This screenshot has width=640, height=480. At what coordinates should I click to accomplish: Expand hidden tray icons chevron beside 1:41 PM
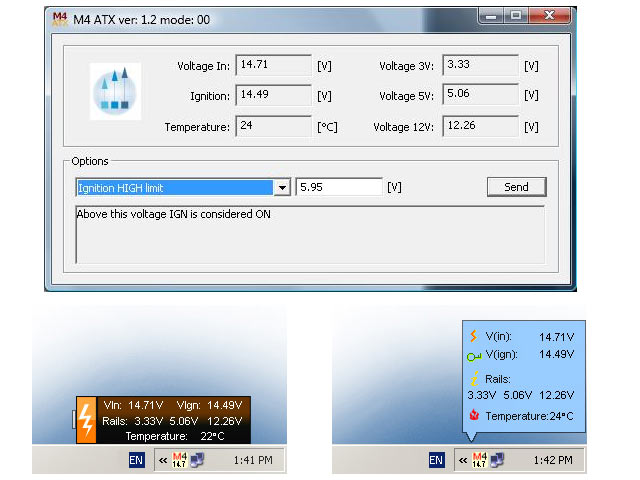pyautogui.click(x=163, y=460)
